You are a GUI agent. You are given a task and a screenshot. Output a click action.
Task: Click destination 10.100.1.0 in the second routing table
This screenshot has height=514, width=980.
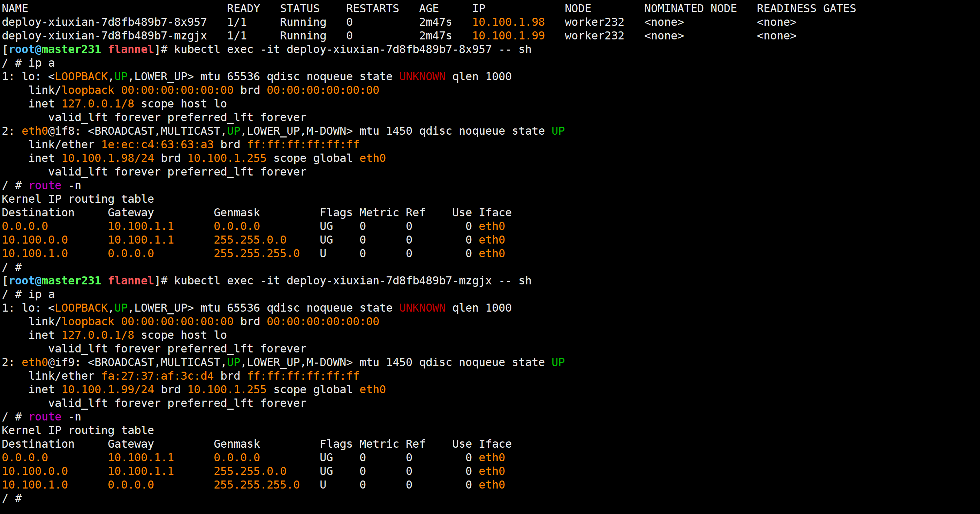click(35, 485)
